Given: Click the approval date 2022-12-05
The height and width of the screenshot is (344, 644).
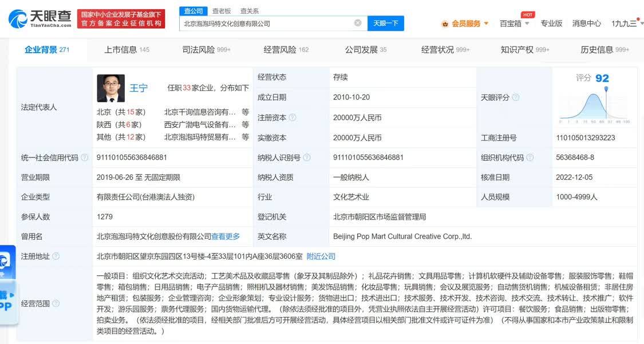Looking at the screenshot, I should click(574, 177).
